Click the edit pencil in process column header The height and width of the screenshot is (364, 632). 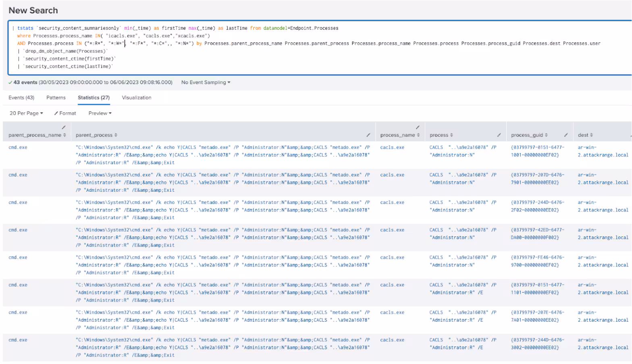coord(499,135)
